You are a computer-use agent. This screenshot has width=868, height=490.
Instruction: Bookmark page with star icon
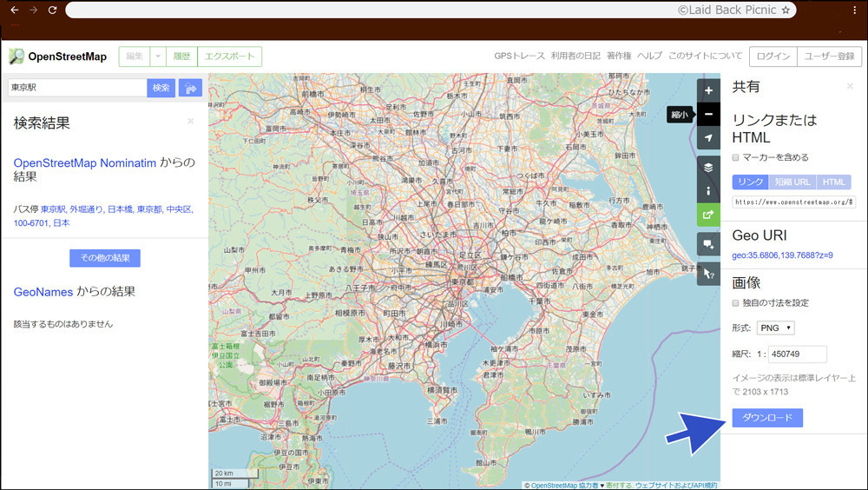tap(786, 10)
